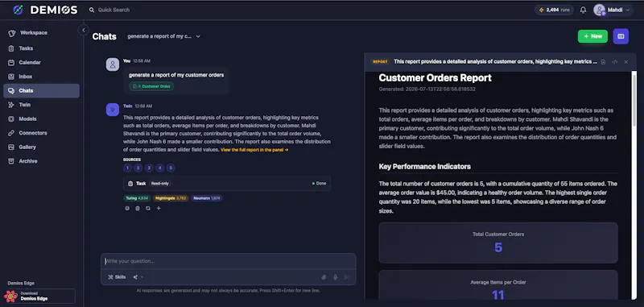Send the message with the arrow icon

point(347,277)
